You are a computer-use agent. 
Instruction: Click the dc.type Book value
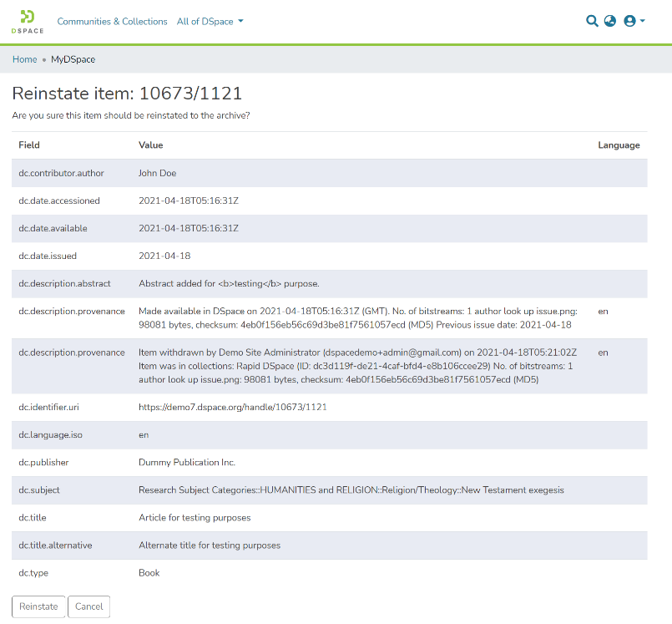pos(149,573)
